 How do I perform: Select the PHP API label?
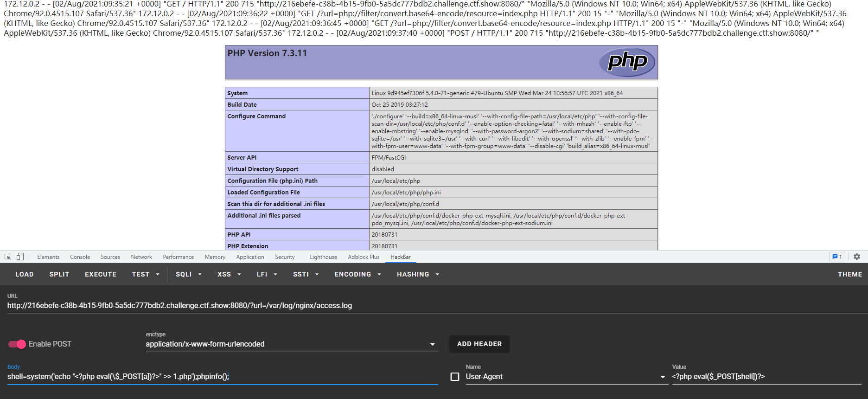pyautogui.click(x=239, y=235)
